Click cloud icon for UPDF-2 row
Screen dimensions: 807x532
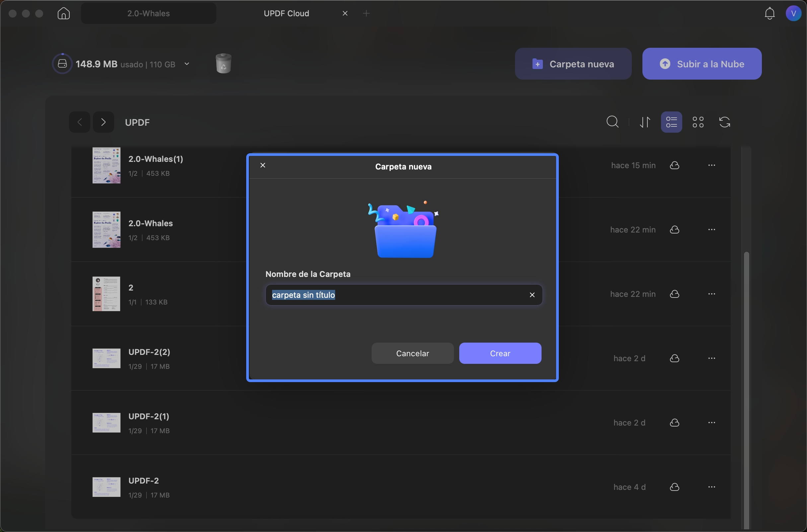pyautogui.click(x=674, y=487)
